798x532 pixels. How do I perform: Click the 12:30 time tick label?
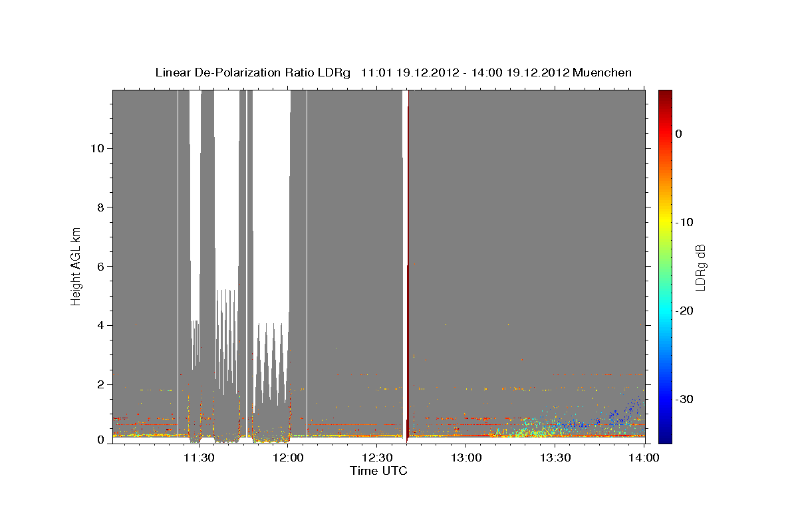click(377, 458)
